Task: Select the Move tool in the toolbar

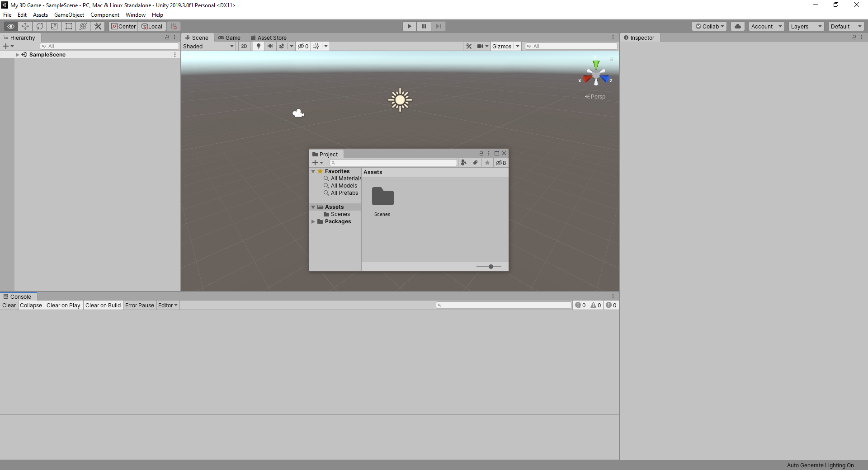Action: (x=25, y=26)
